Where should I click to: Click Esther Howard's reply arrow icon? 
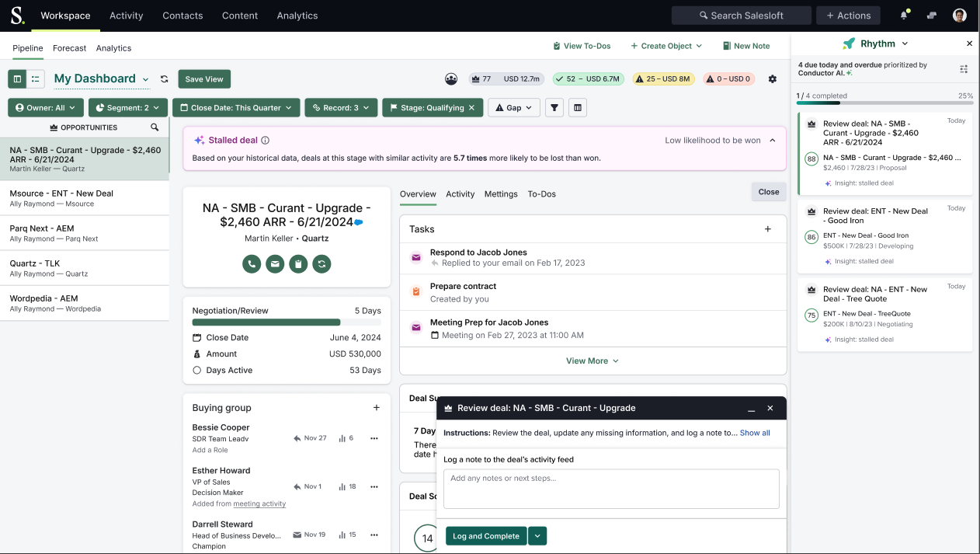pyautogui.click(x=297, y=486)
